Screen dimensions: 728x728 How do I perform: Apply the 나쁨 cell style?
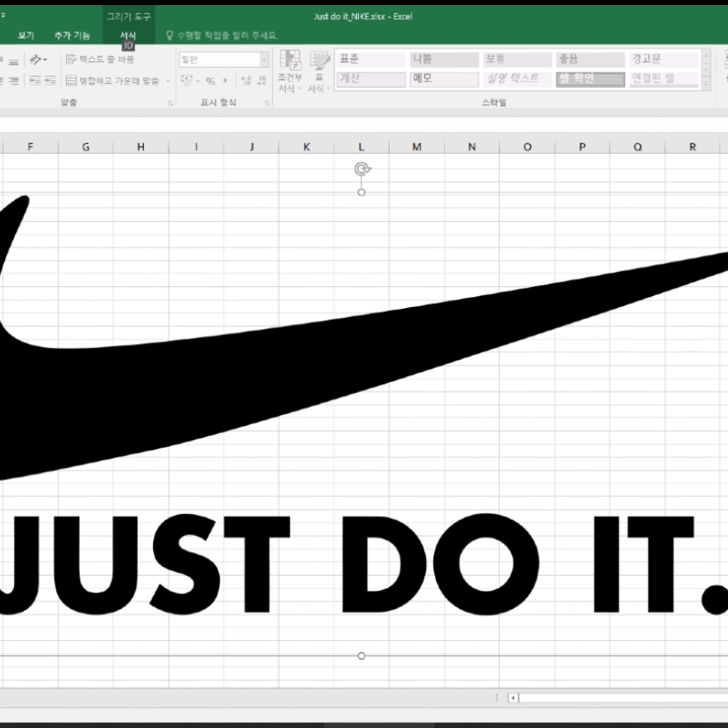pyautogui.click(x=444, y=59)
